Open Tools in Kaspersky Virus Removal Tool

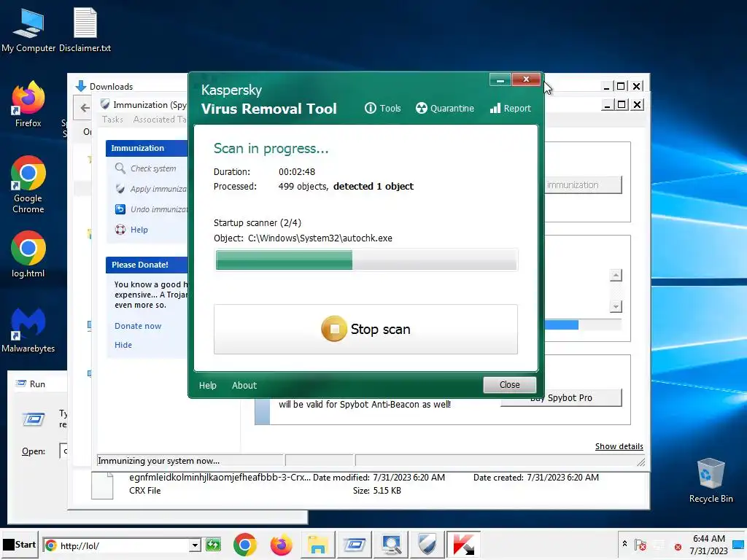pos(382,109)
